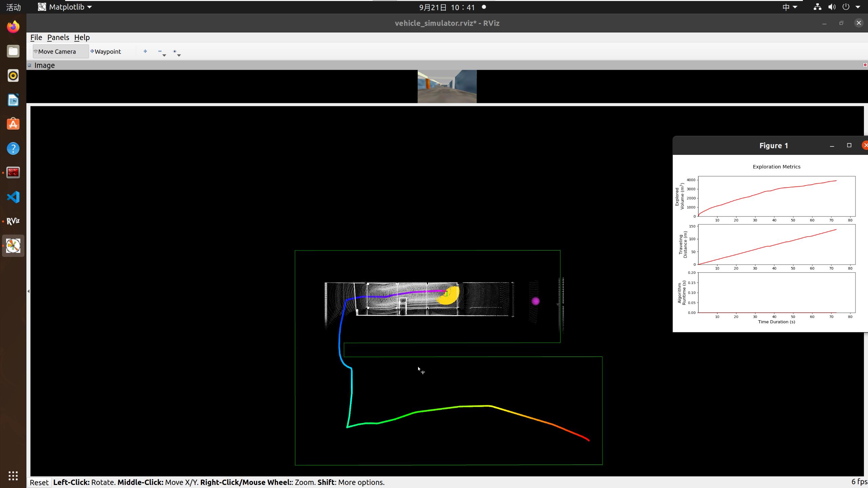Expand the Matplotlib app menu in top bar
The image size is (868, 488).
tap(65, 7)
